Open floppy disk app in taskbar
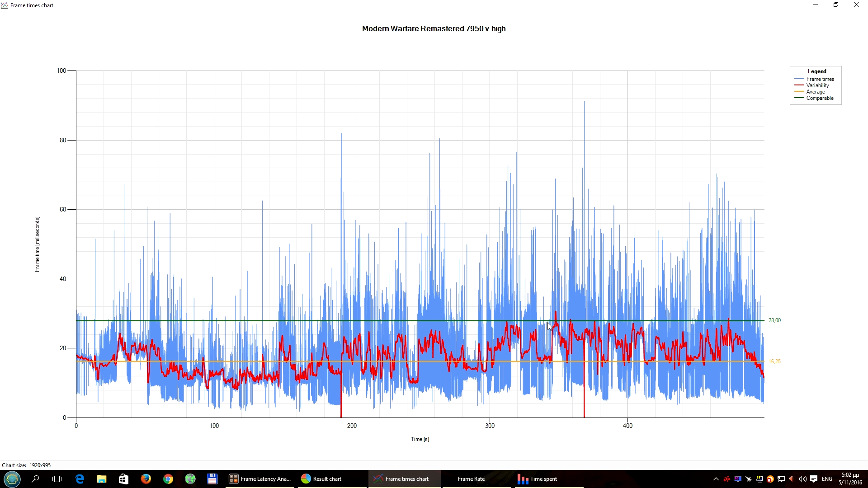The image size is (868, 488). (212, 479)
